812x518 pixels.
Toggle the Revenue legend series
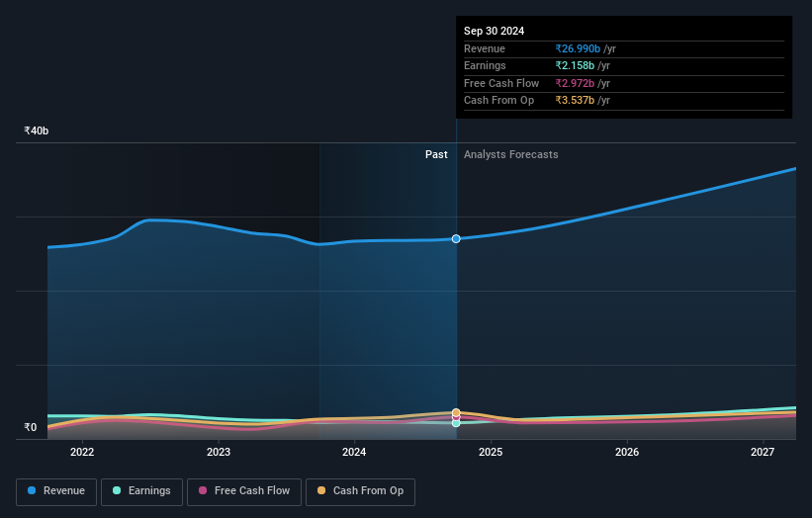pyautogui.click(x=56, y=491)
